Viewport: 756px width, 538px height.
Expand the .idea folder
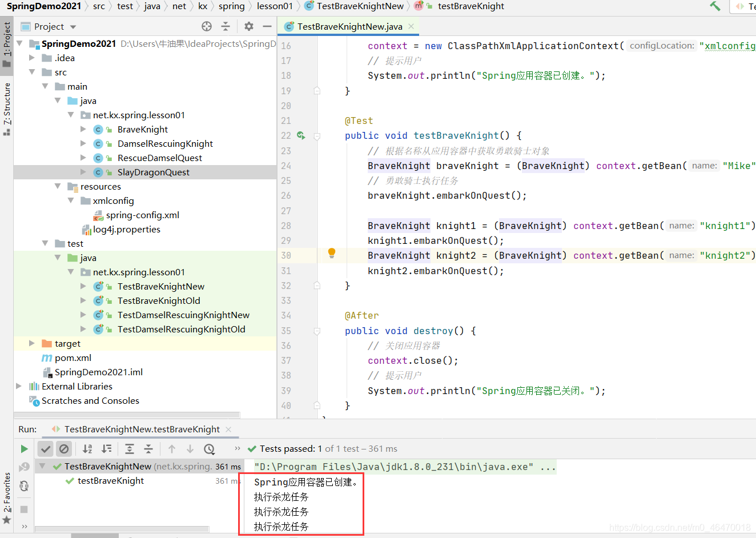[x=32, y=58]
